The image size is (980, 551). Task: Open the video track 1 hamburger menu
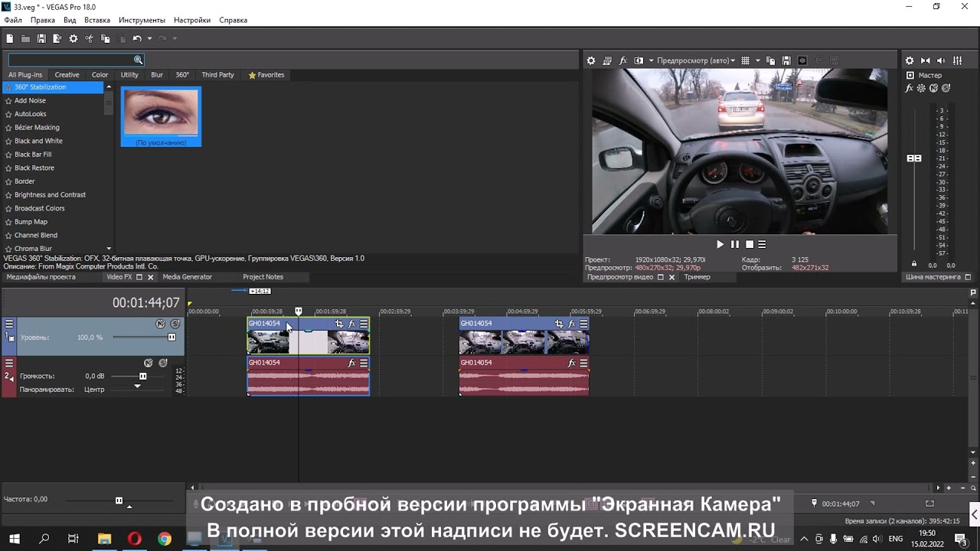click(9, 324)
